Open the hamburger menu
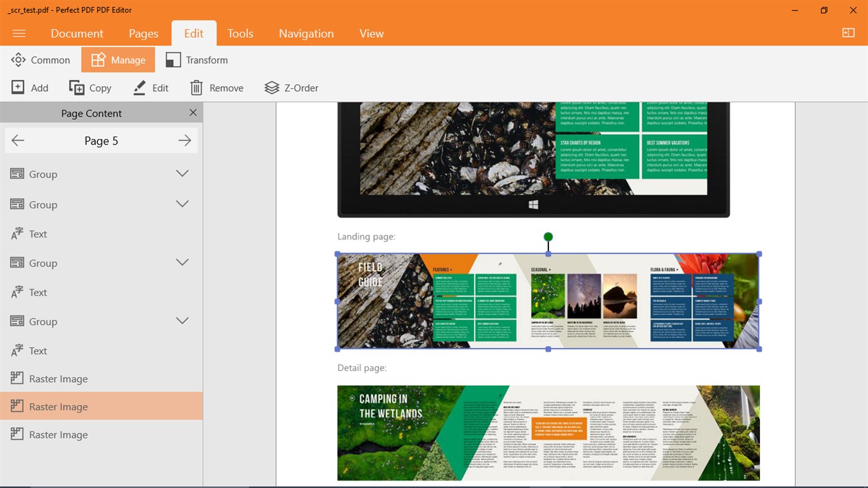868x488 pixels. 19,33
